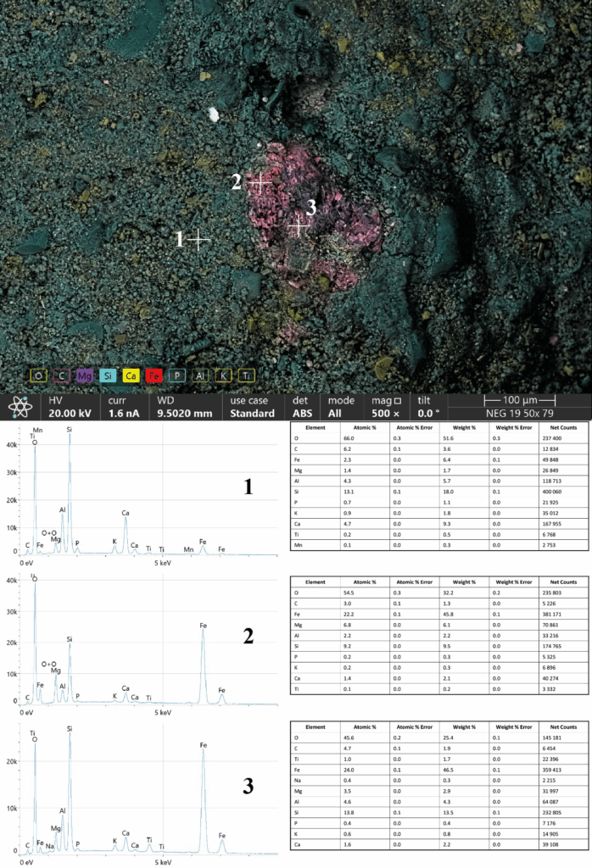Viewport: 592px width, 868px height.
Task: Toggle the Mg element map overlay
Action: pyautogui.click(x=85, y=376)
